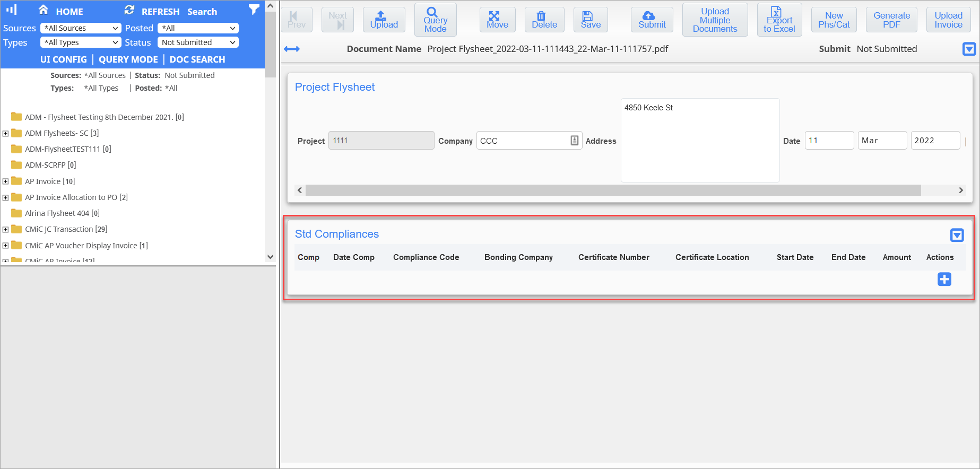Expand the AP Invoice folder

pyautogui.click(x=5, y=181)
